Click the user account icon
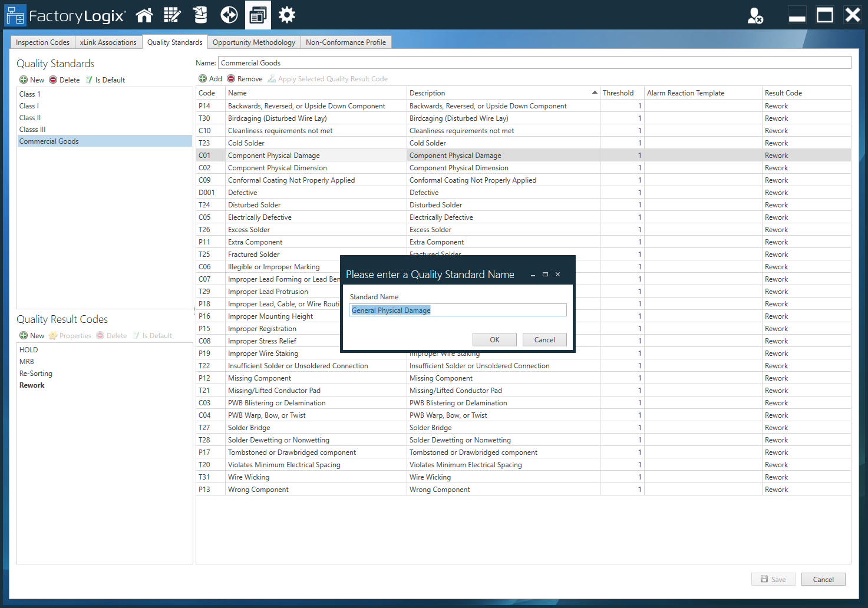The width and height of the screenshot is (868, 608). (x=755, y=15)
